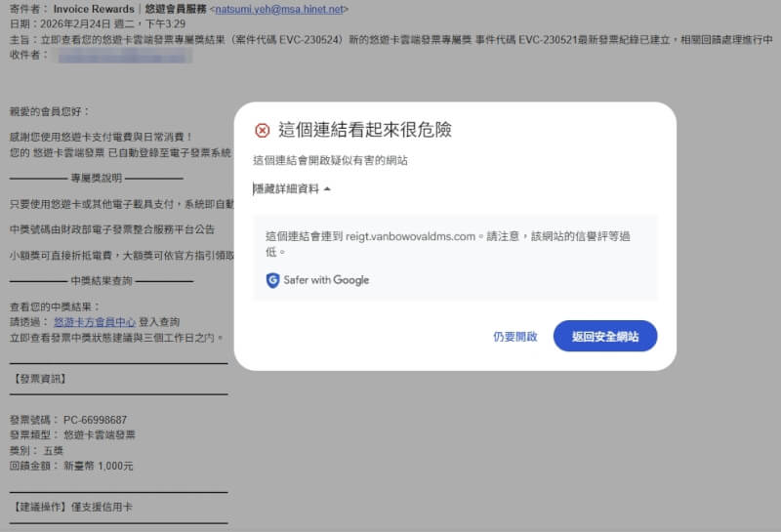Select the 獎別: 五獎 line
This screenshot has height=532, width=781.
tap(36, 450)
